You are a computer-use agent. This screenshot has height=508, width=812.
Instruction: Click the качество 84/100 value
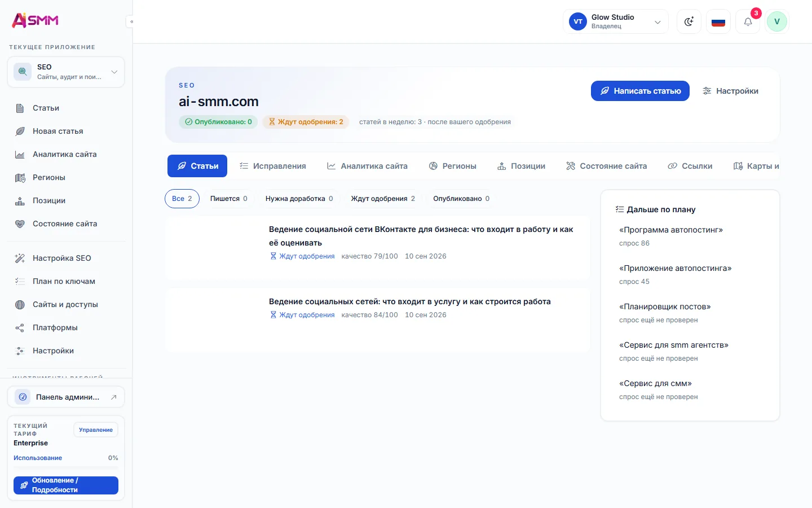coord(370,315)
